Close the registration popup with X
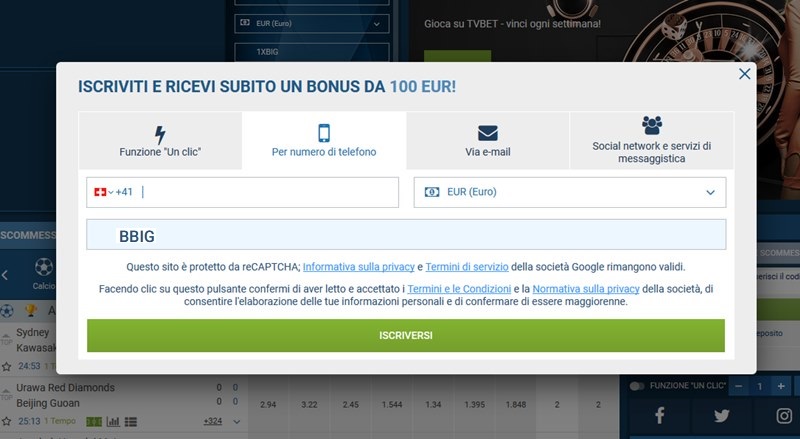This screenshot has width=800, height=439. tap(744, 74)
